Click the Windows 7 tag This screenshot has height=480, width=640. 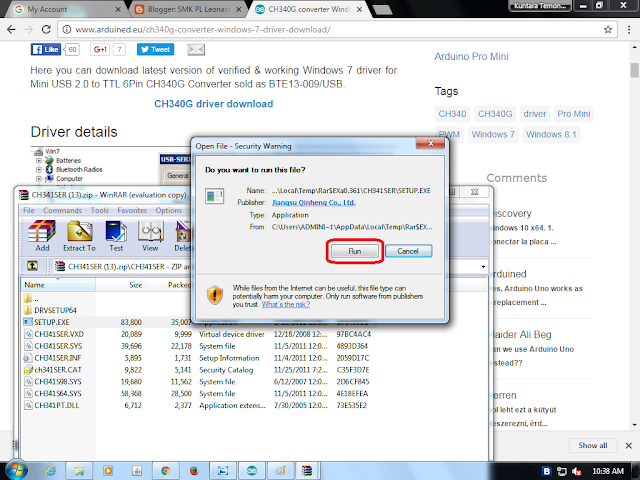pyautogui.click(x=493, y=134)
